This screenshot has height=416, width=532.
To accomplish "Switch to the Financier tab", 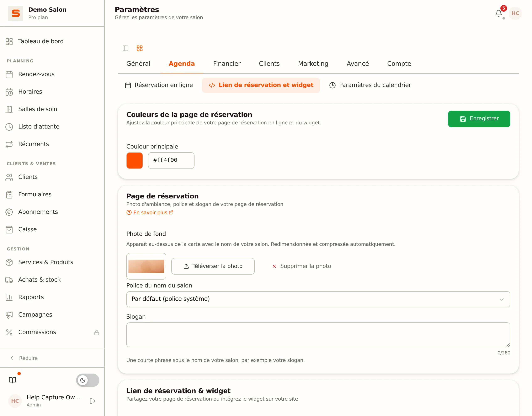I will point(227,64).
